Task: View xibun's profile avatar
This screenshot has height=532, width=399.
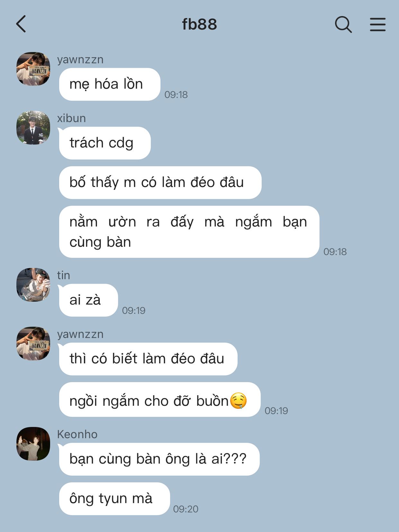Action: point(33,128)
